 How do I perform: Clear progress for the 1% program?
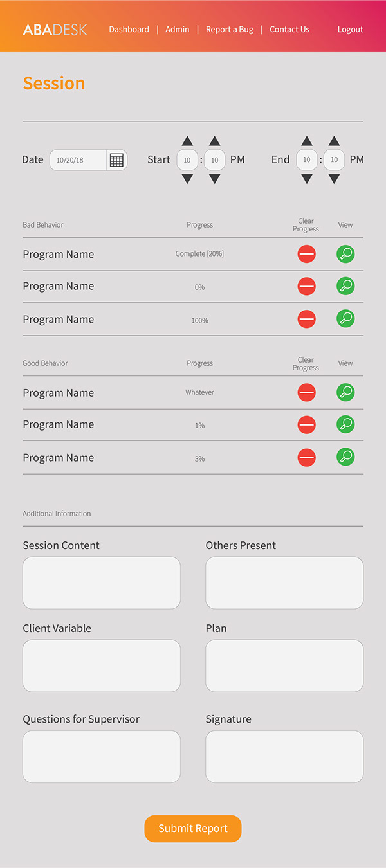click(306, 424)
